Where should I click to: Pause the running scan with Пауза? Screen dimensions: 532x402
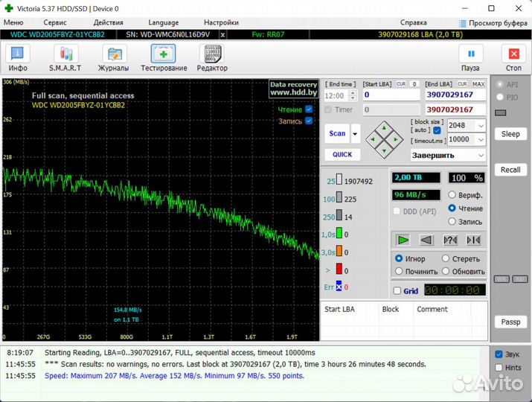pyautogui.click(x=470, y=58)
